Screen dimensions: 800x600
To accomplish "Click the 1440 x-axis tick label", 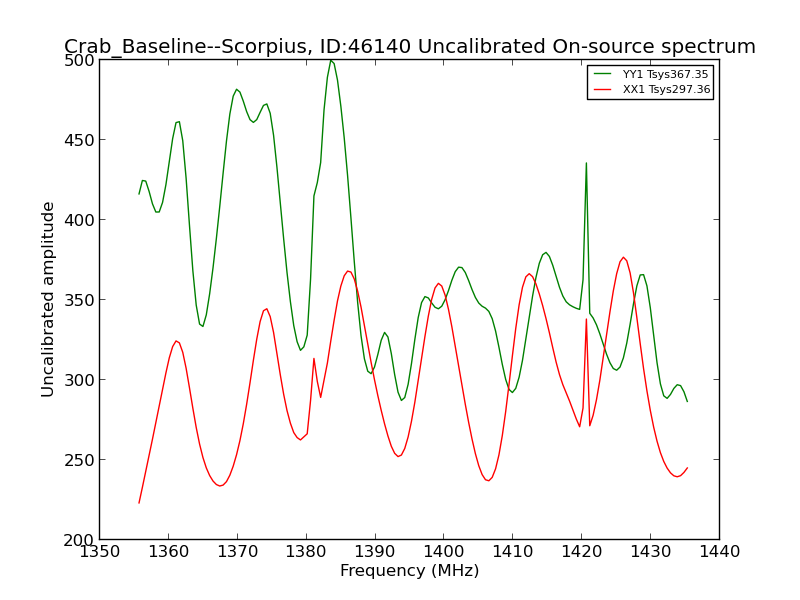I will tap(719, 552).
